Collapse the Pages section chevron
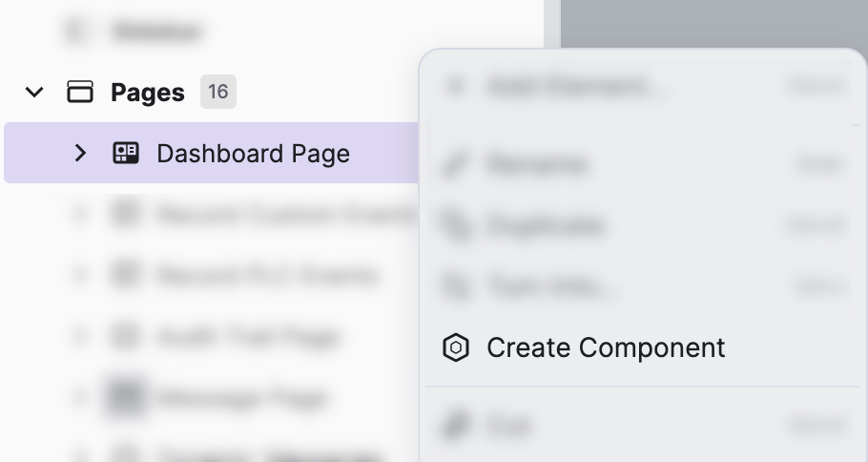The height and width of the screenshot is (462, 868). 34,93
